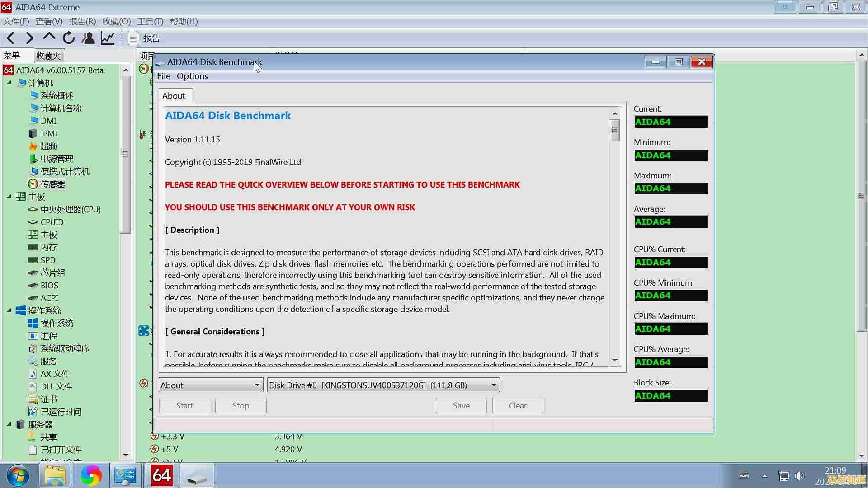The height and width of the screenshot is (488, 868).
Task: Open the Windows Start orb
Action: pos(18,476)
